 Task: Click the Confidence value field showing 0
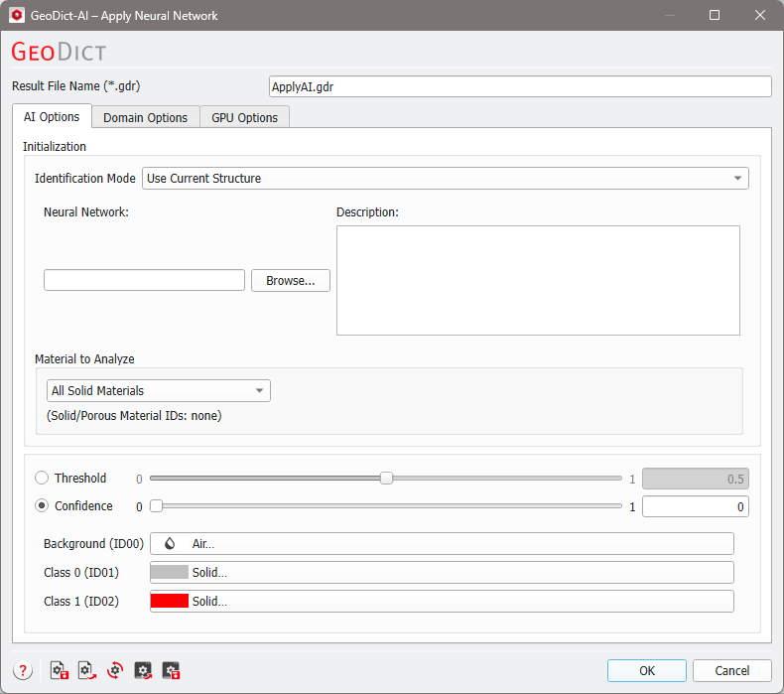[695, 506]
